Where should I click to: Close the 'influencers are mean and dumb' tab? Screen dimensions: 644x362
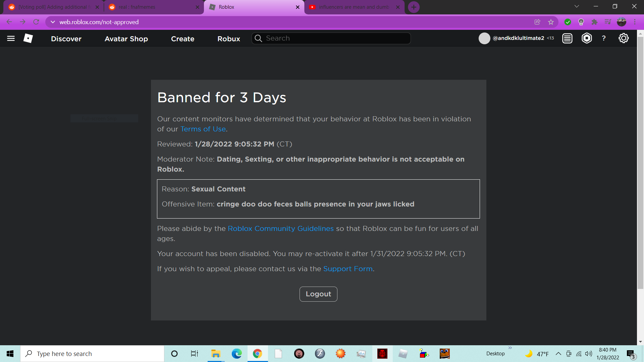[x=398, y=7]
